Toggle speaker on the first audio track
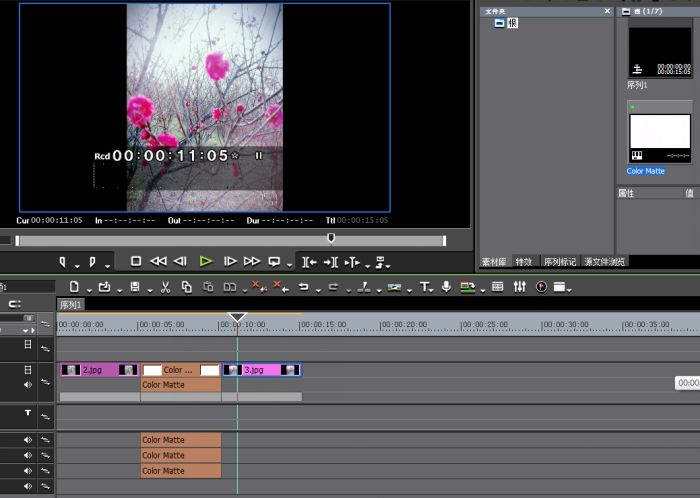This screenshot has width=700, height=498. click(x=28, y=440)
